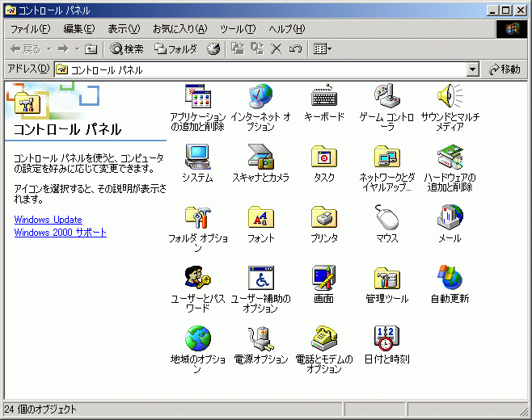Open インターネット オプション icon
This screenshot has height=420, width=532.
click(x=260, y=97)
